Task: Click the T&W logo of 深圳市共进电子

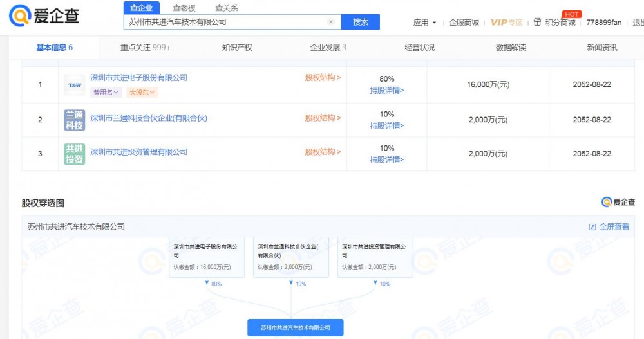Action: pyautogui.click(x=74, y=85)
